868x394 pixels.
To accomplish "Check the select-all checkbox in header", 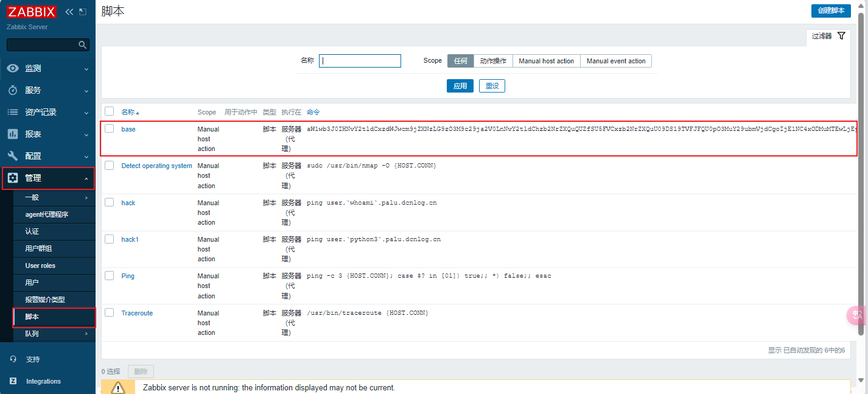I will coord(110,111).
